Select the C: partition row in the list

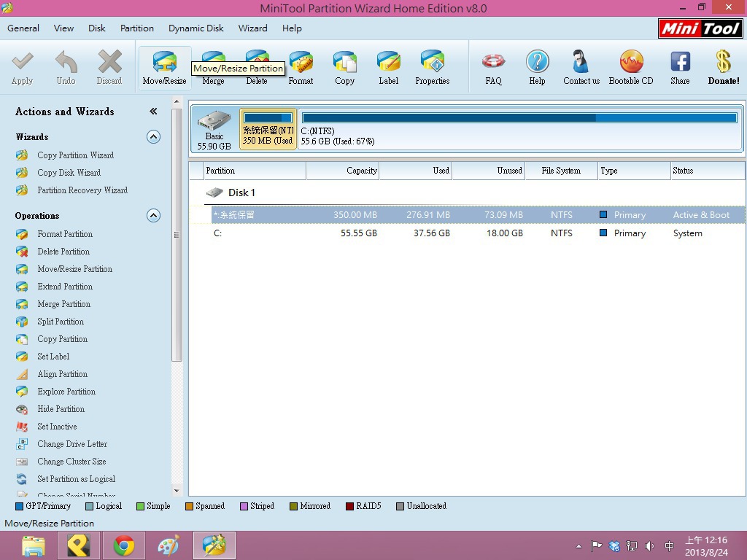tap(478, 233)
